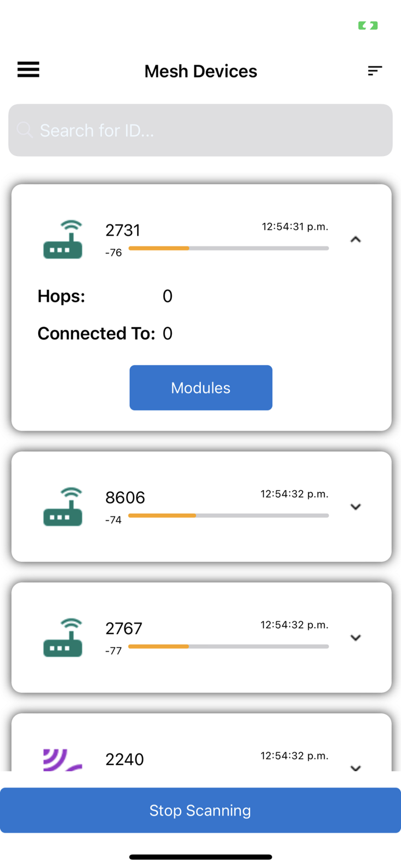Image resolution: width=401 pixels, height=868 pixels.
Task: Open the hamburger navigation menu
Action: pos(28,69)
